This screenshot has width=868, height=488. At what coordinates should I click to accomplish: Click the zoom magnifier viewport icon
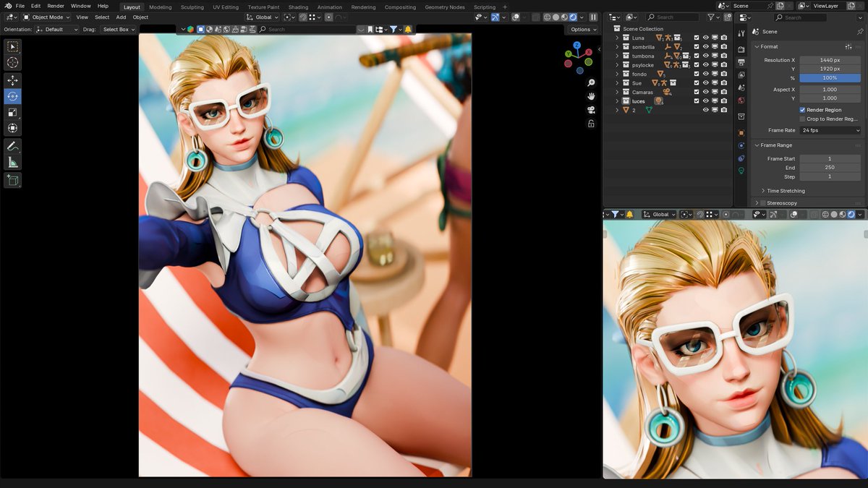[x=591, y=83]
